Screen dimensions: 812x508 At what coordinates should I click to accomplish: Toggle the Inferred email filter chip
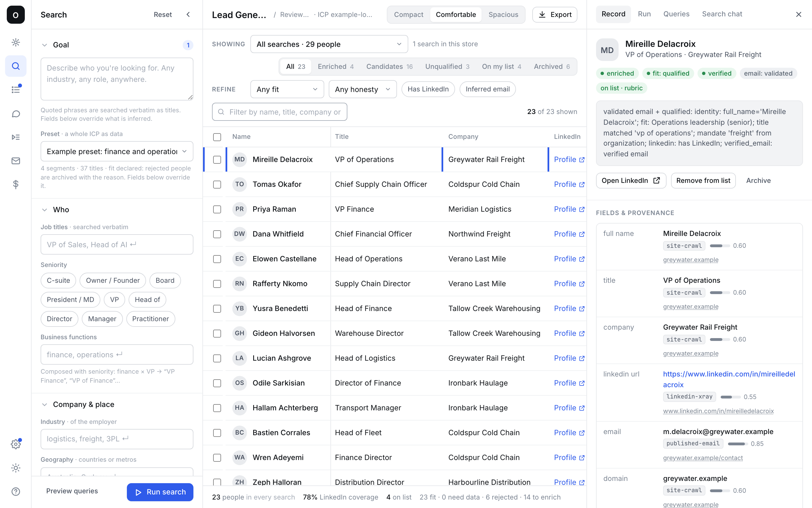point(487,89)
